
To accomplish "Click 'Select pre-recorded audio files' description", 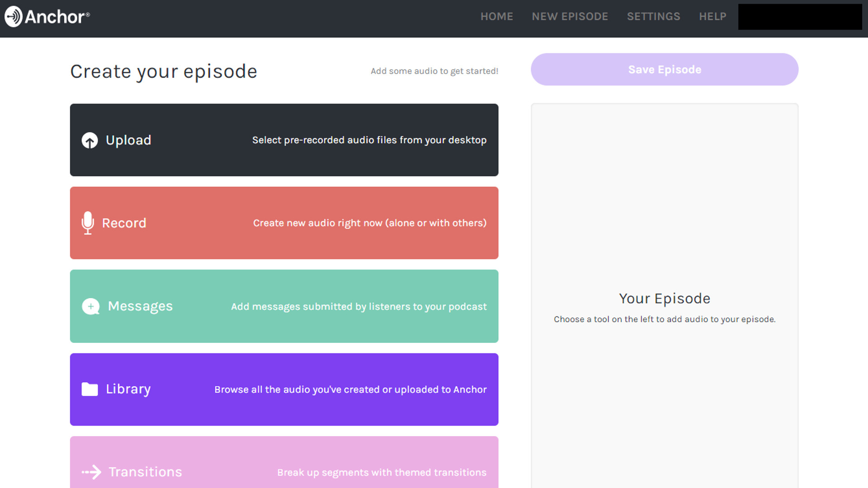I will click(369, 140).
